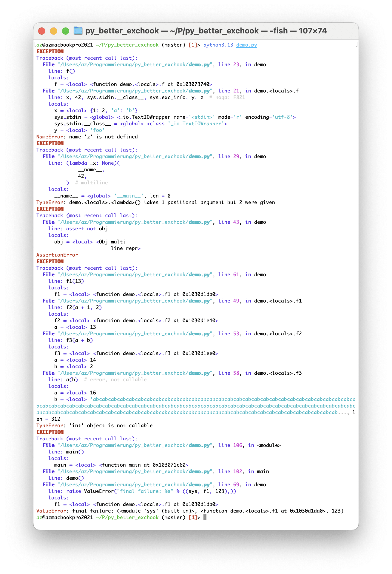
Task: Click the __name__ = <global> '__main__' line
Action: click(112, 196)
